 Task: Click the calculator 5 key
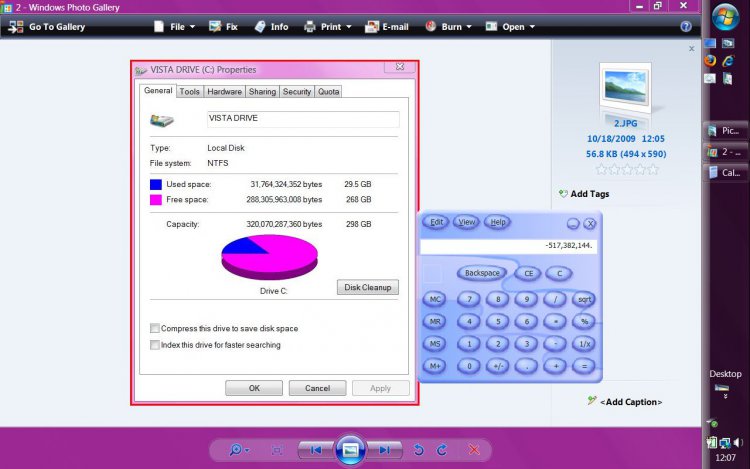497,322
